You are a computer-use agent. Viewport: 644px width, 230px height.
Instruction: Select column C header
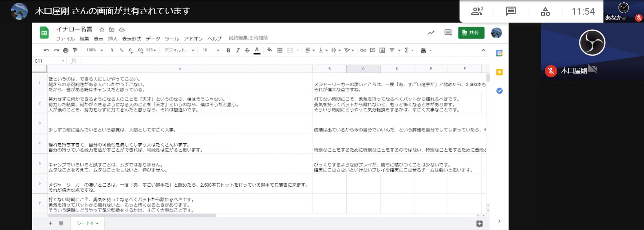(363, 69)
